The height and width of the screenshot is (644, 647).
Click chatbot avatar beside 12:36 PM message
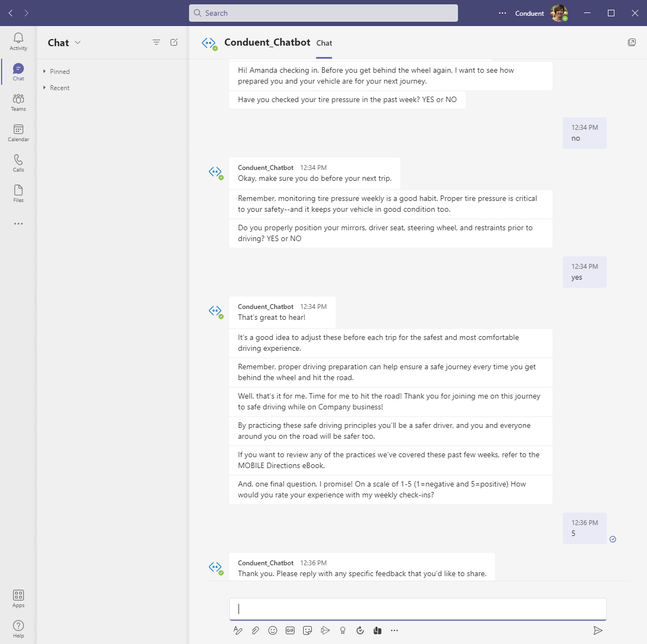(x=216, y=567)
